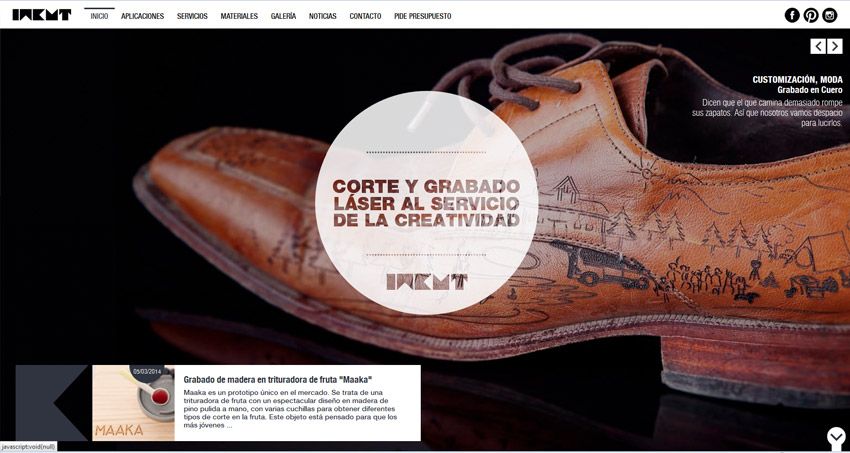
Task: Open the Facebook social icon
Action: 792,15
